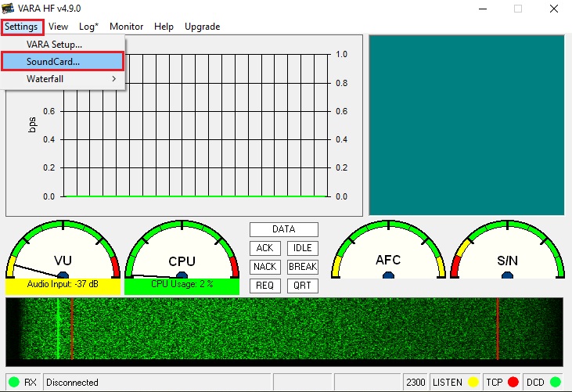Click the S/N meter gauge
Screen dimensions: 572x392
pos(507,254)
